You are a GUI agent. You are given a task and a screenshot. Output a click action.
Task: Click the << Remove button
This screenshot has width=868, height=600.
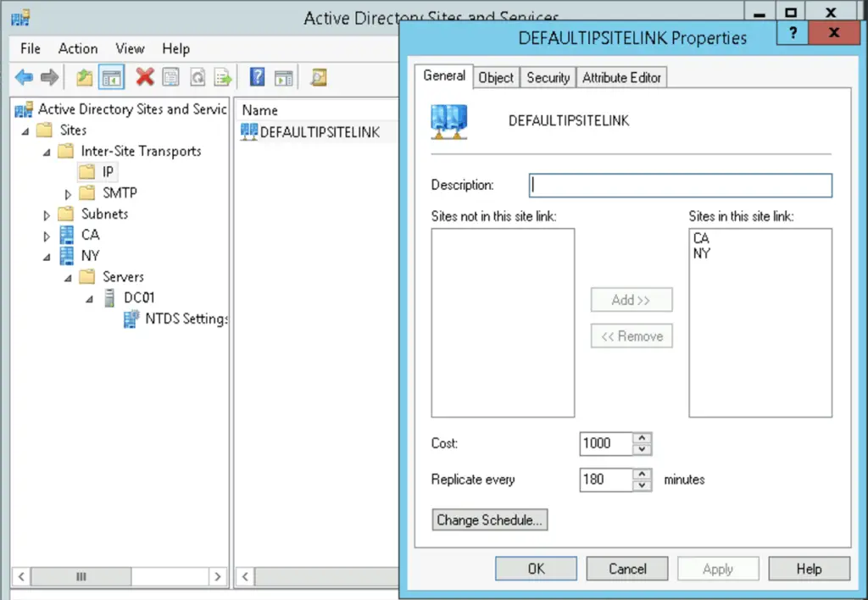click(x=632, y=336)
